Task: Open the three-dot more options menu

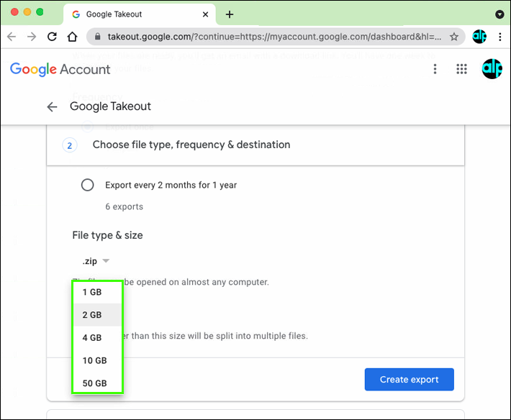Action: coord(435,69)
